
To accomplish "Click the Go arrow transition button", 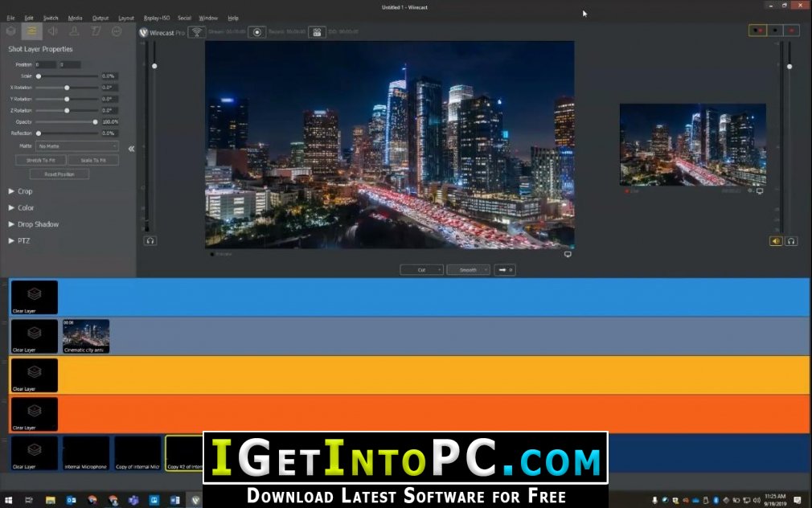I will pos(505,270).
